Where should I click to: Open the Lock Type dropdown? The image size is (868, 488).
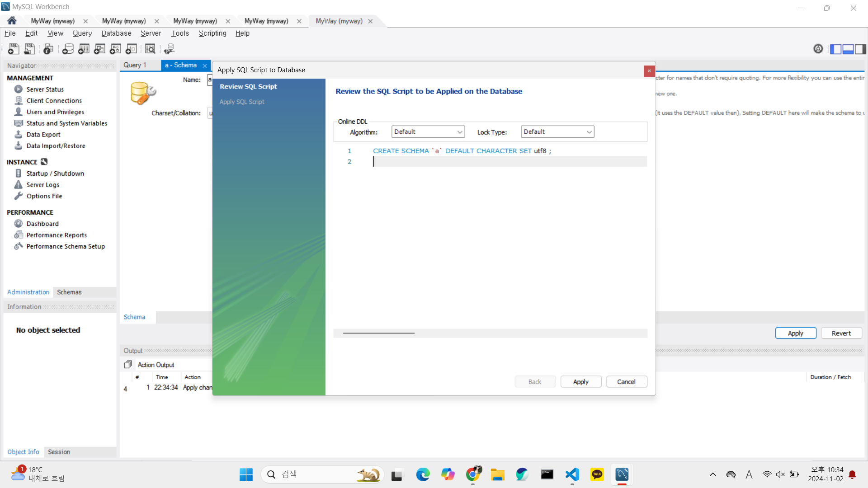click(x=557, y=132)
